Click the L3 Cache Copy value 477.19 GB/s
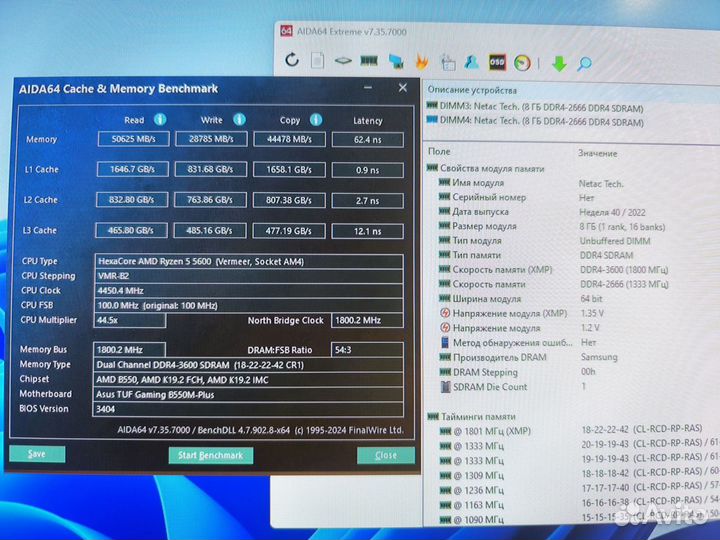 [x=289, y=231]
